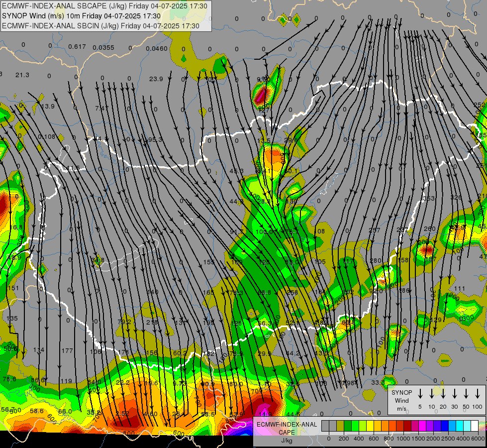Click the 2500 tick in CAPE legend
Image resolution: width=487 pixels, height=448 pixels.
448,439
